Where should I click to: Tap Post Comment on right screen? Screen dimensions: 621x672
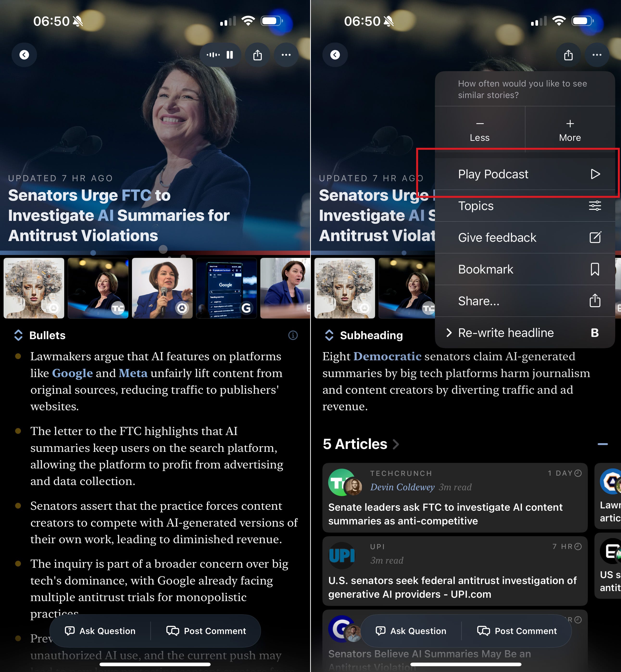[517, 631]
